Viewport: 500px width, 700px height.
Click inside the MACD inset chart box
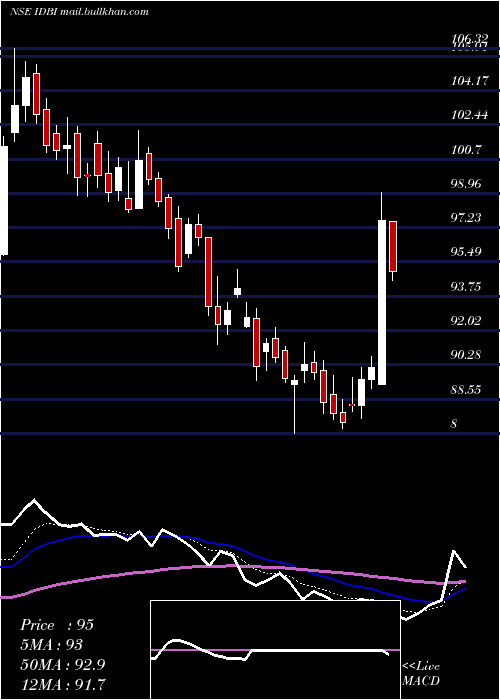(275, 650)
